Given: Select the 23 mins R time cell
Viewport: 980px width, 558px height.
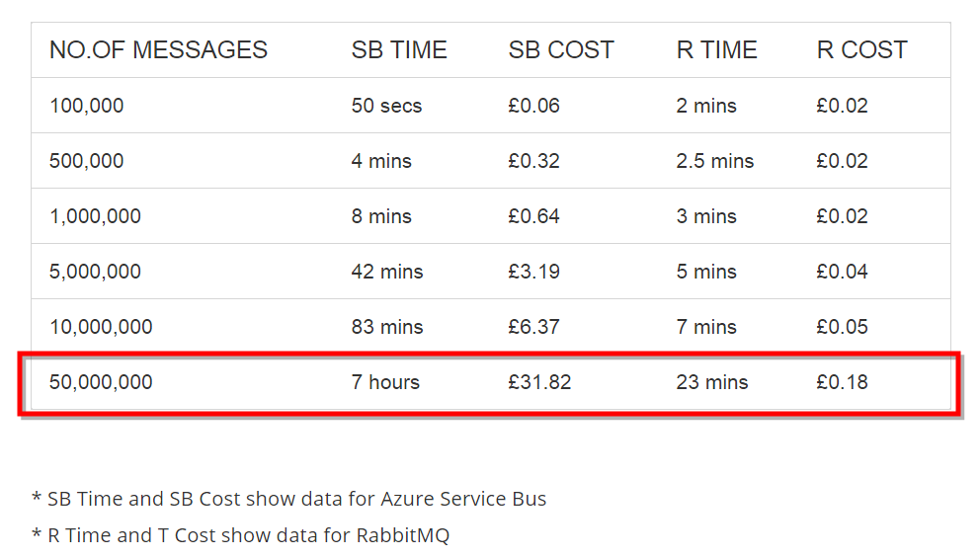Looking at the screenshot, I should coord(712,382).
